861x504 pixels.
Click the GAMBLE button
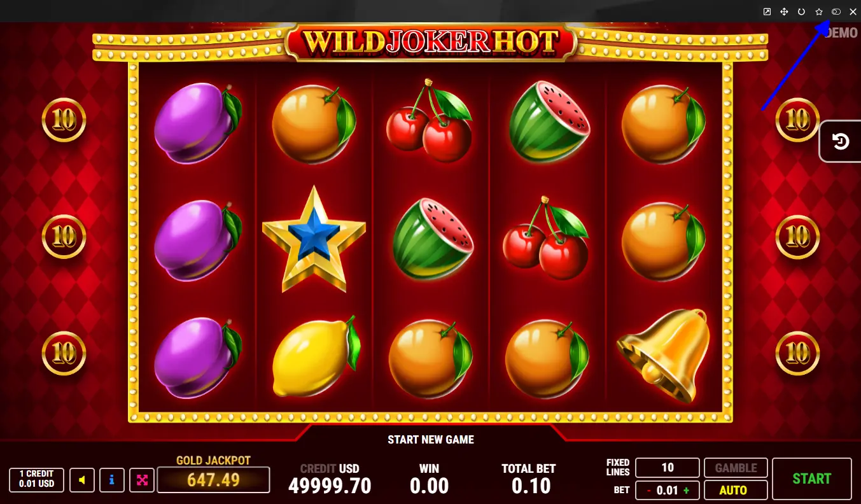pos(736,468)
